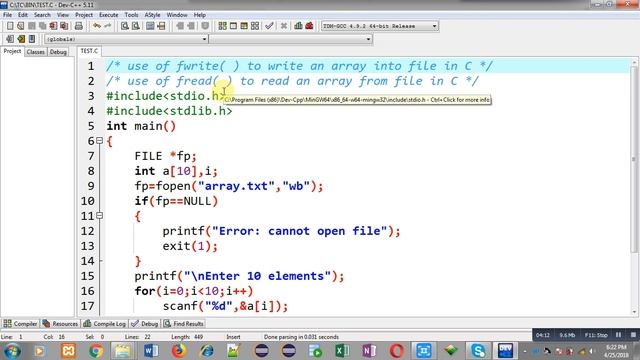
Task: Open the Resources bottom tab
Action: pos(60,324)
